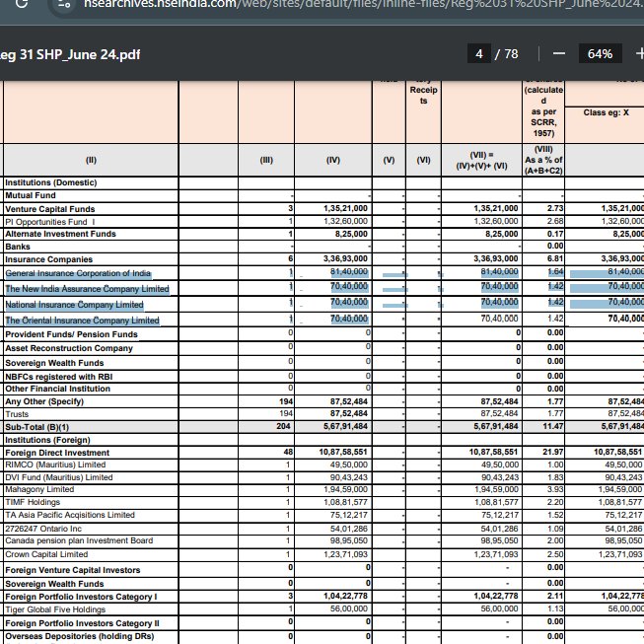Open the site information icon in address bar

[64, 4]
